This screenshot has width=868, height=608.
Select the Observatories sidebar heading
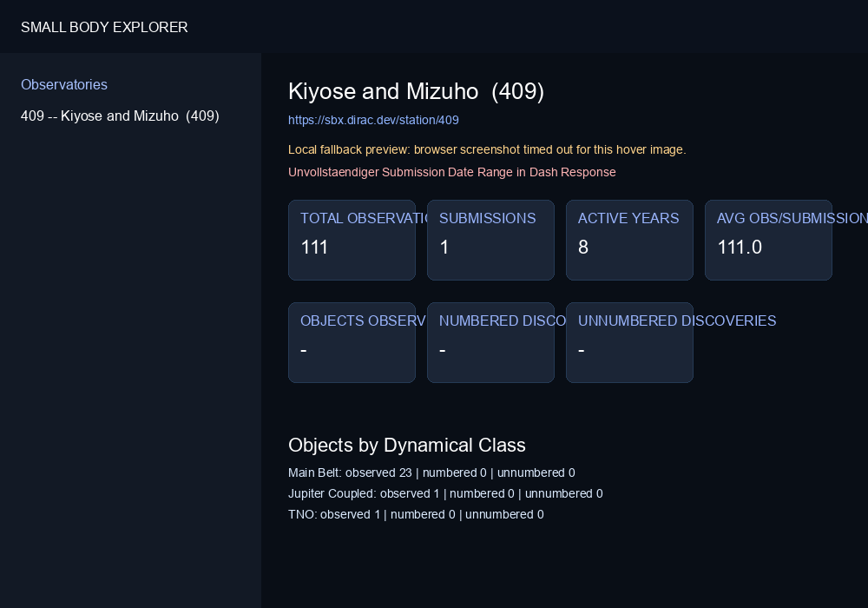64,85
